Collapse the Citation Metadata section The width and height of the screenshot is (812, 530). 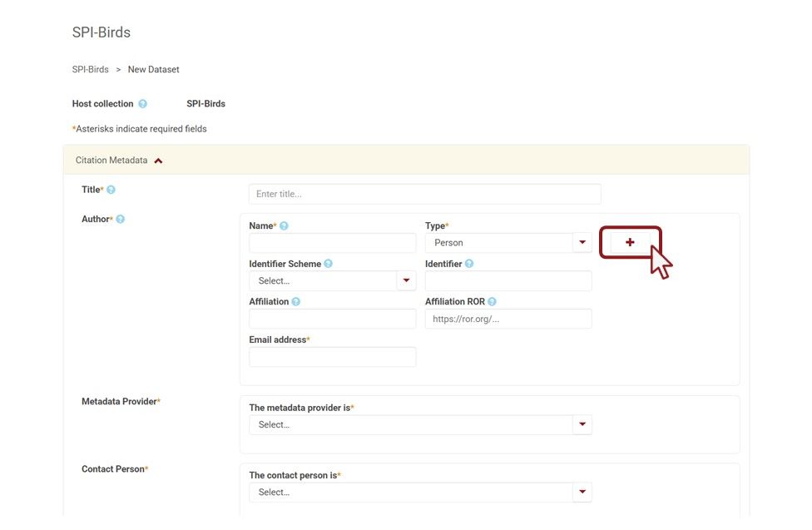158,161
